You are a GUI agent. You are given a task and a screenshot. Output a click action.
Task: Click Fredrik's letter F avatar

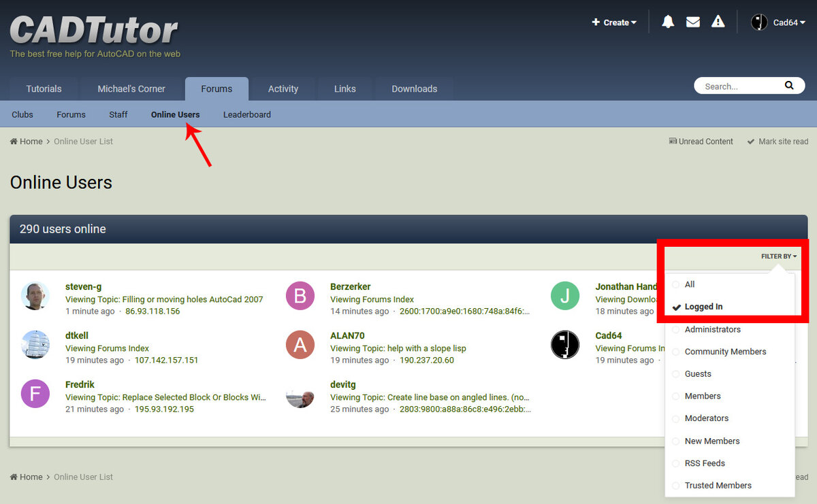35,394
